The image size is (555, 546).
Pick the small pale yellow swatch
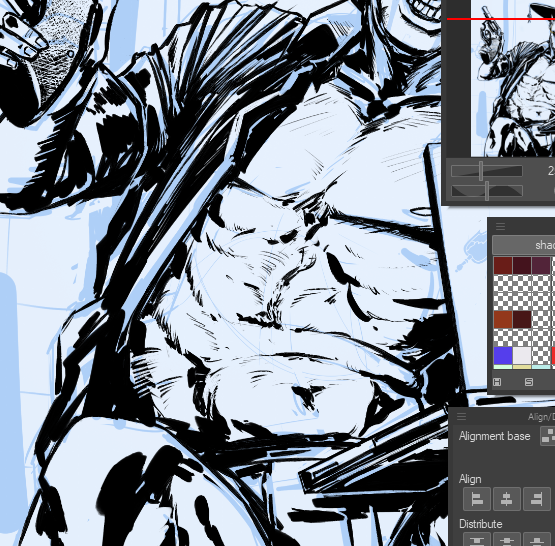coord(522,367)
